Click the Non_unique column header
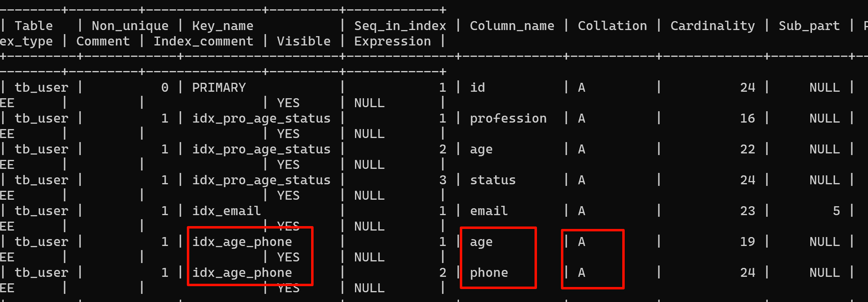This screenshot has height=302, width=868. click(130, 26)
